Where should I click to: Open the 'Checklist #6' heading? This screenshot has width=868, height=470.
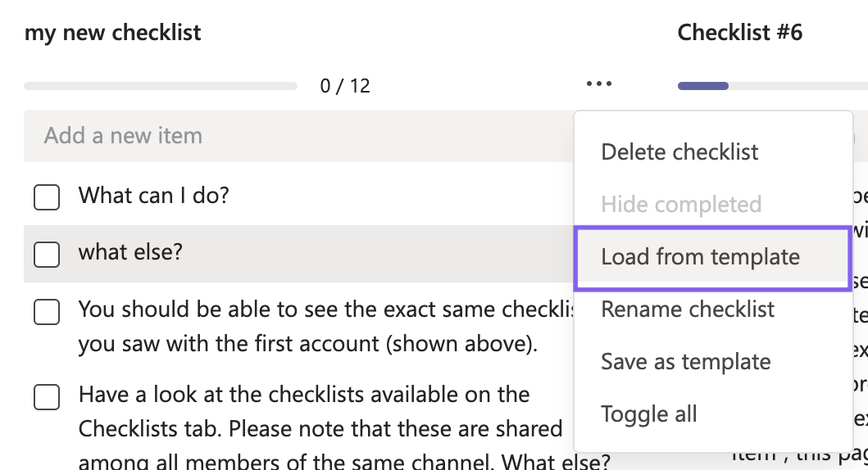point(739,33)
